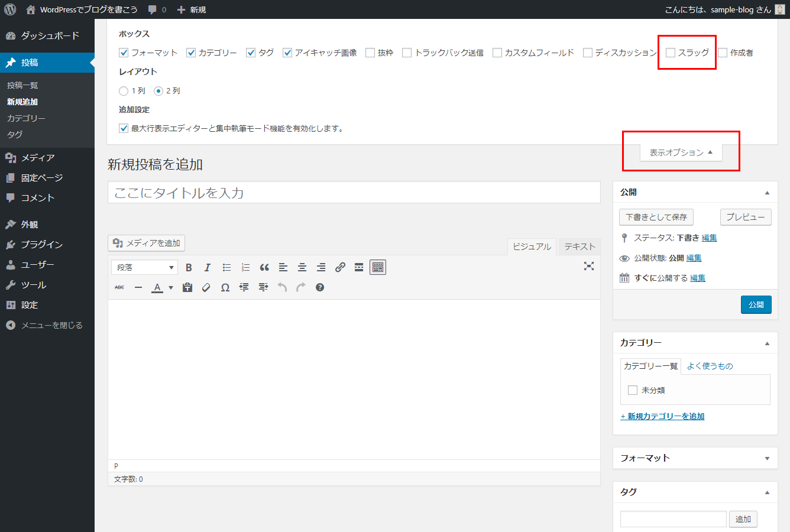Collapse the 表示オプション panel
790x532 pixels.
tap(681, 152)
